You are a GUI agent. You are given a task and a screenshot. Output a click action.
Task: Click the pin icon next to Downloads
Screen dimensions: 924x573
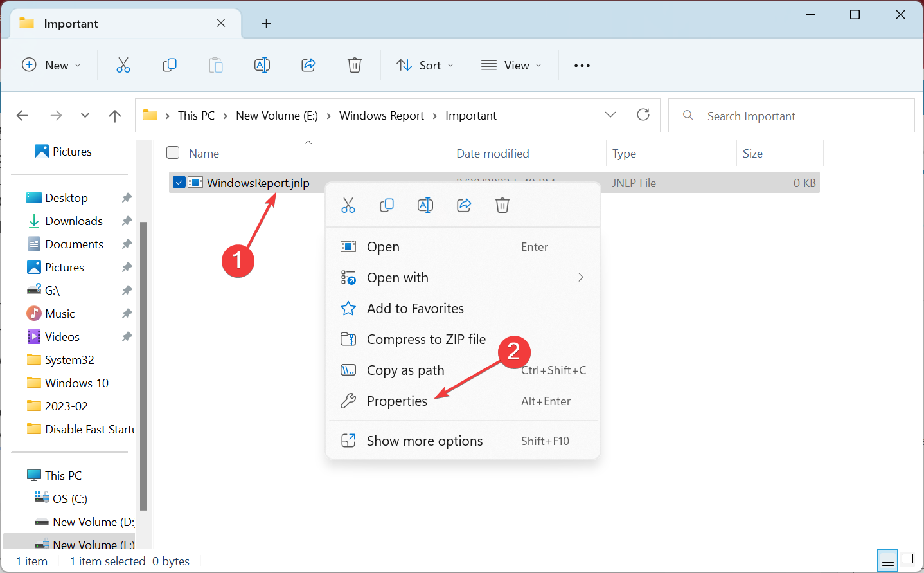tap(127, 221)
